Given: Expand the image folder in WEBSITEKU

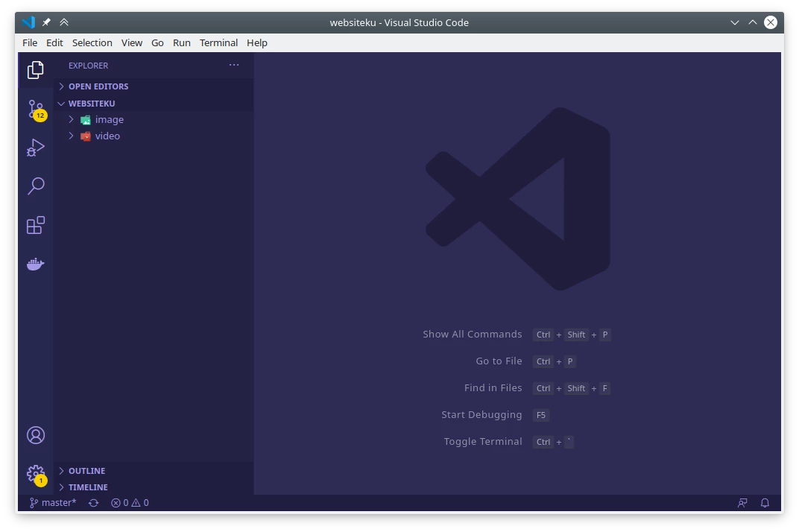Looking at the screenshot, I should point(108,119).
